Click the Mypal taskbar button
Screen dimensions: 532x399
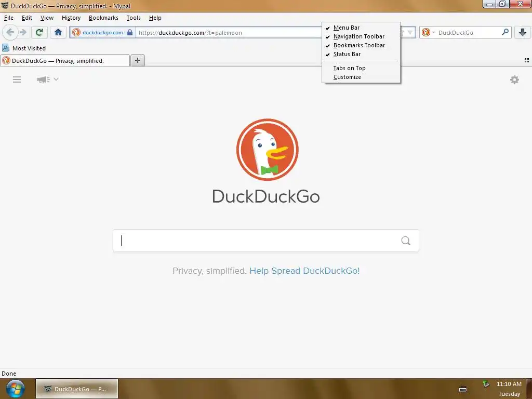click(x=77, y=389)
